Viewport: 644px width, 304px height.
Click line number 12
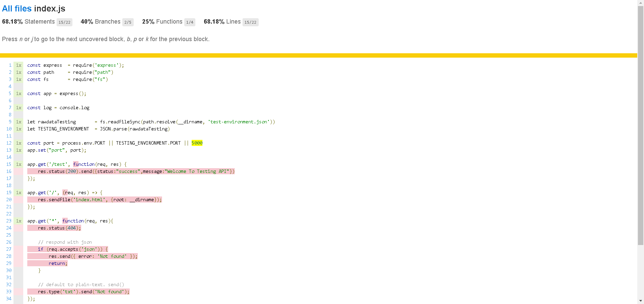coord(9,143)
